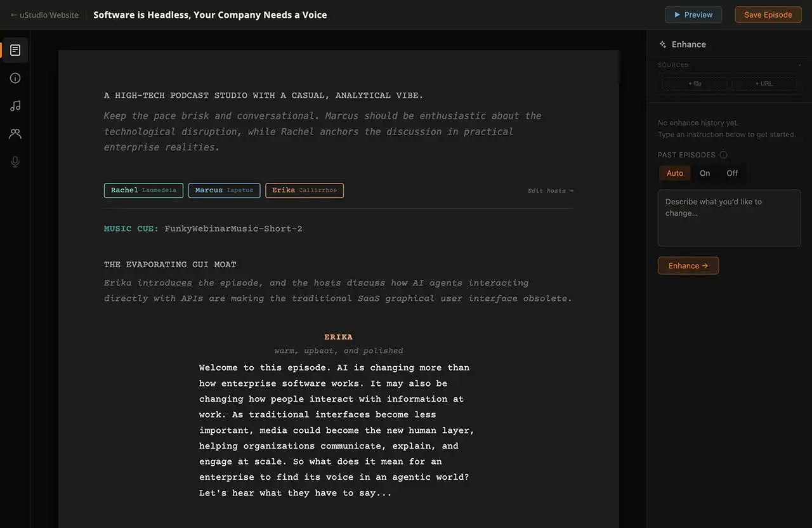
Task: Click the MUSIC CUE FunkyWebinarMusic-Short-2 line
Action: pos(203,228)
